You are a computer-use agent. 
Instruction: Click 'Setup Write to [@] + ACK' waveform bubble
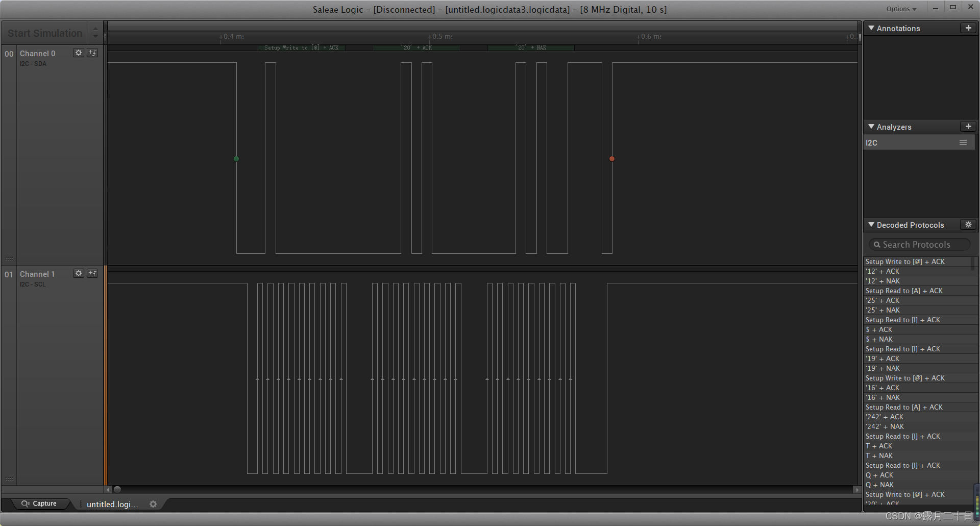(x=302, y=47)
